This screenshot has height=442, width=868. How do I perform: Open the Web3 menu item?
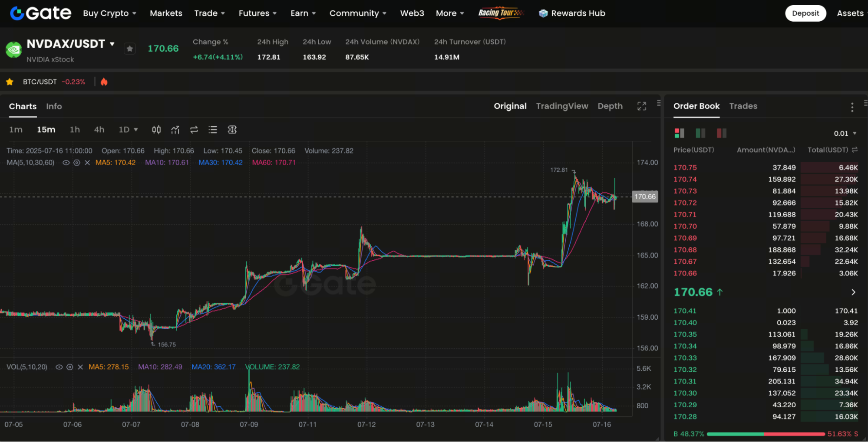point(412,13)
